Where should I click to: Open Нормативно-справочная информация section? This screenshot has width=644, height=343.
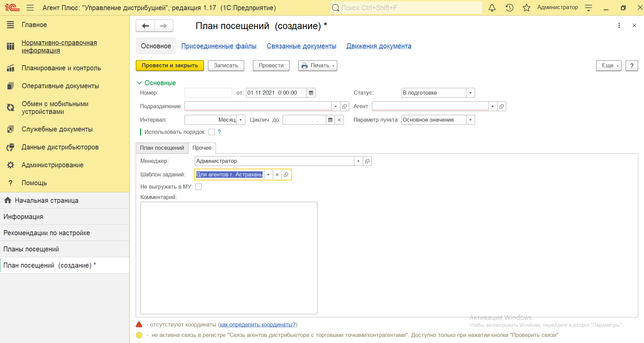pyautogui.click(x=59, y=47)
